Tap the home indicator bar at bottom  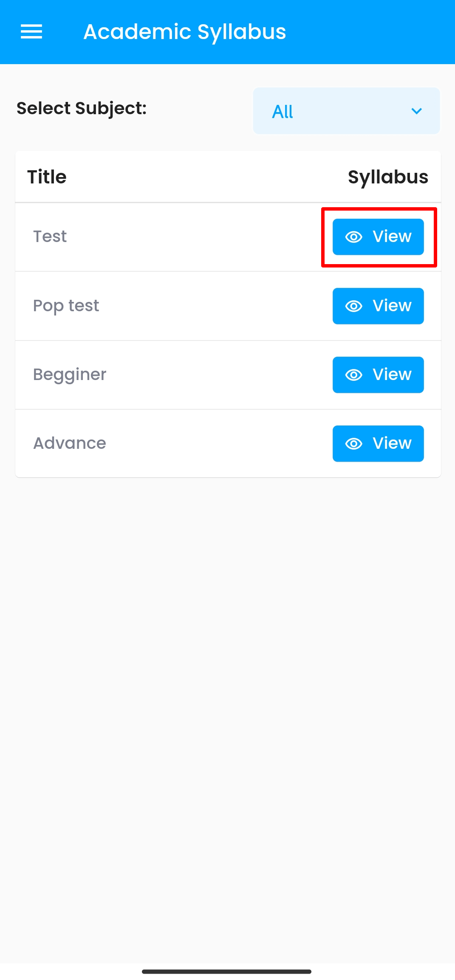pos(226,972)
